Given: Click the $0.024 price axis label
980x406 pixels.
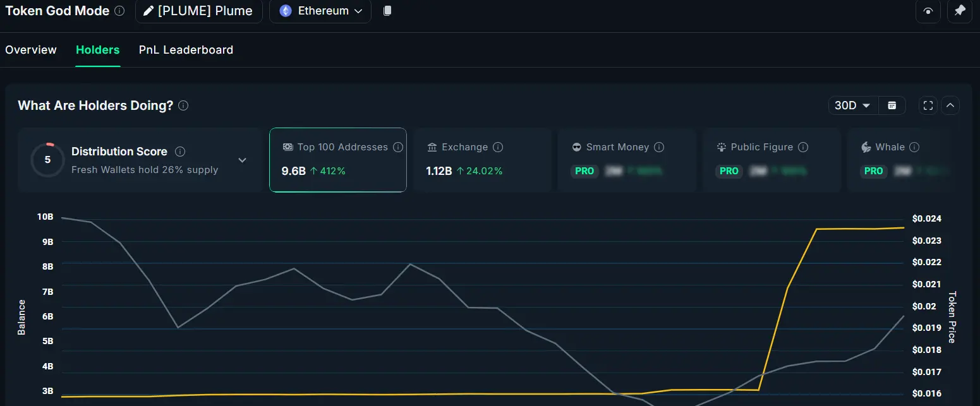Looking at the screenshot, I should [927, 219].
